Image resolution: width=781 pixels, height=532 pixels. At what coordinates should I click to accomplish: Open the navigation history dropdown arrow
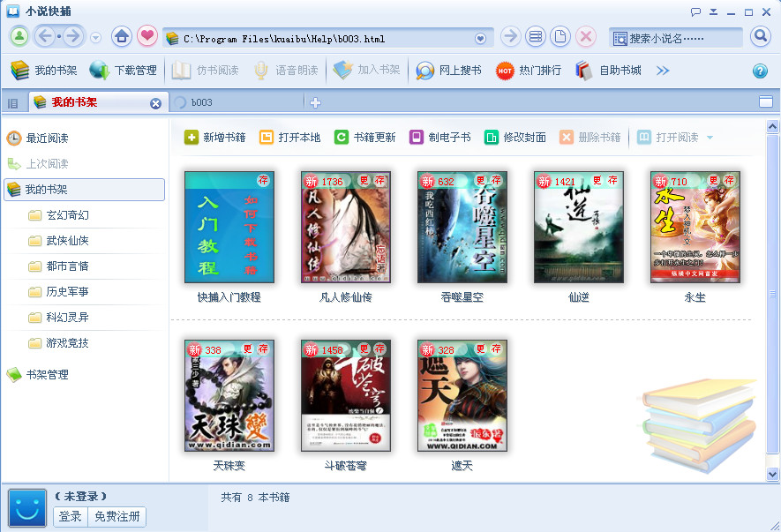click(x=95, y=38)
